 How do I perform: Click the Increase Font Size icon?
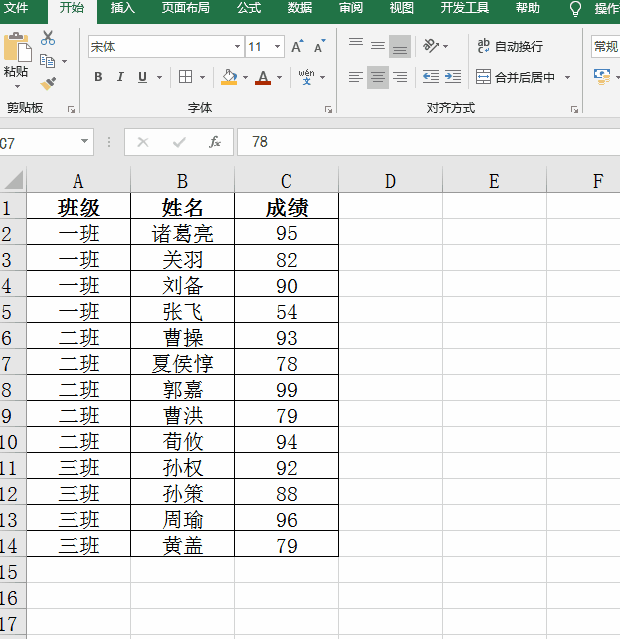[297, 47]
